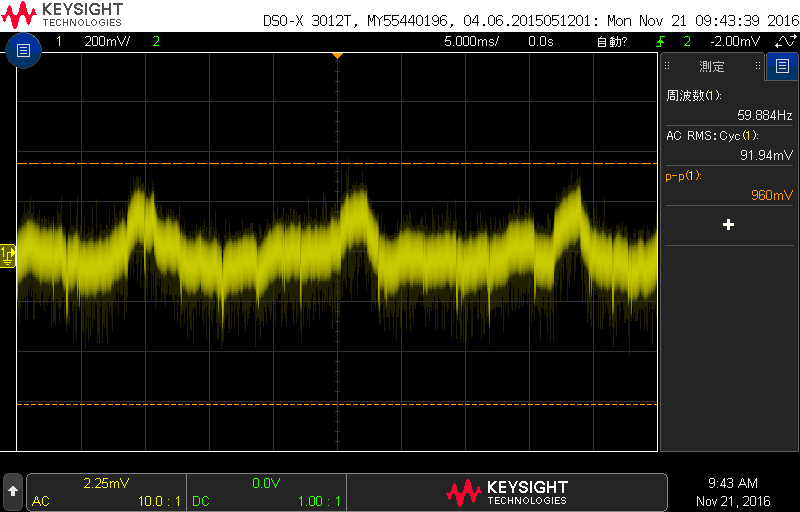Open the 自動? trigger mode setting

[611, 41]
